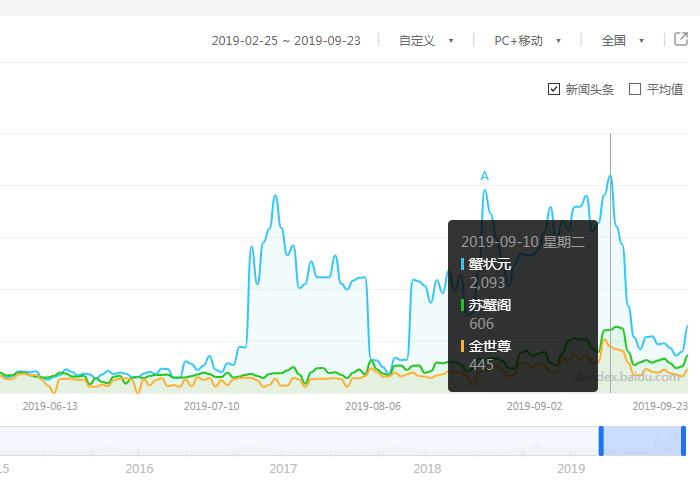Click the 2016 label on the overview timeline
This screenshot has height=500, width=700.
(x=139, y=469)
